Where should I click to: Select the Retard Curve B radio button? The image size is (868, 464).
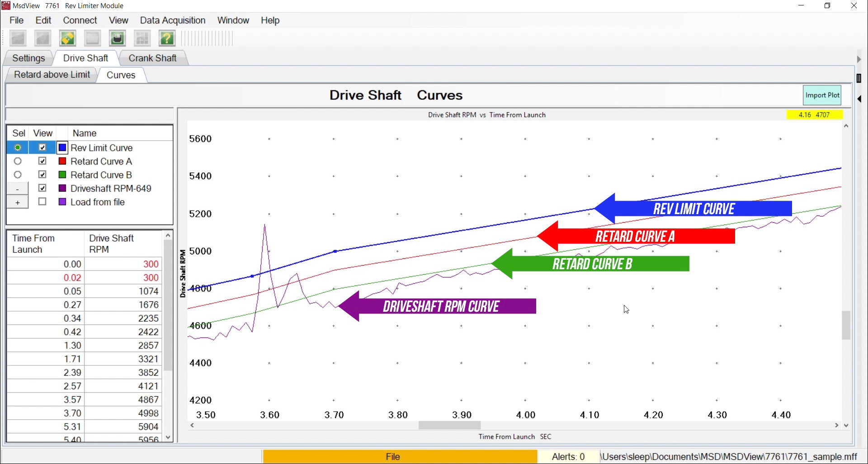18,175
